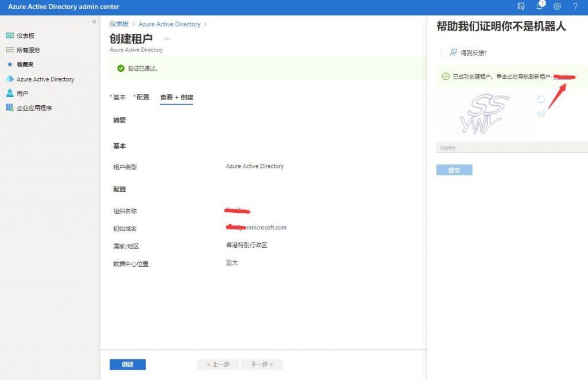The width and height of the screenshot is (588, 380).
Task: Click the 收藏夹 star icon
Action: pos(10,64)
